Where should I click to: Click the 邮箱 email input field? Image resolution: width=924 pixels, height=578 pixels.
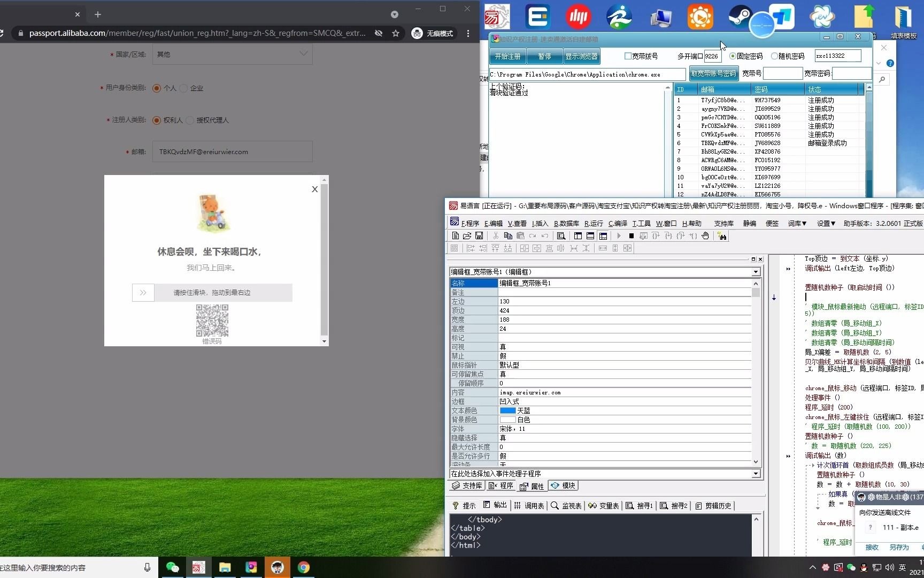[233, 151]
